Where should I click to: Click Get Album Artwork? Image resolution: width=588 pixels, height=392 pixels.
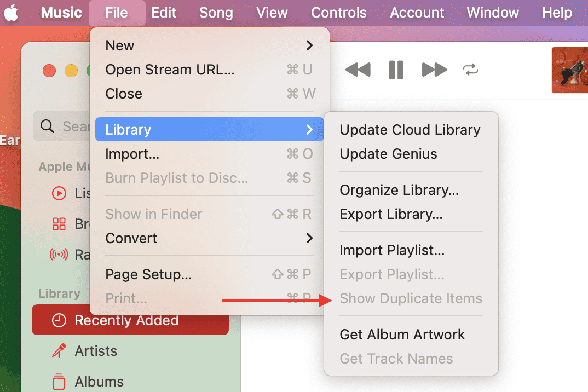402,335
